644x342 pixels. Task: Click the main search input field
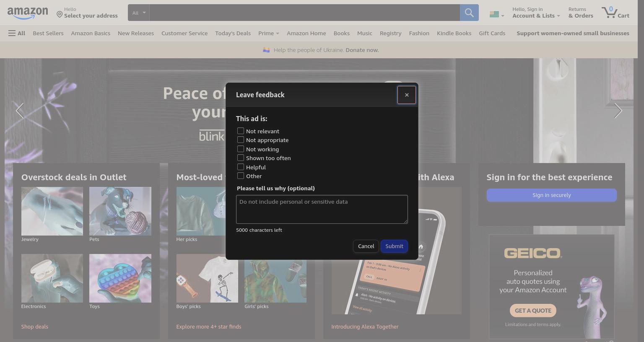point(305,13)
